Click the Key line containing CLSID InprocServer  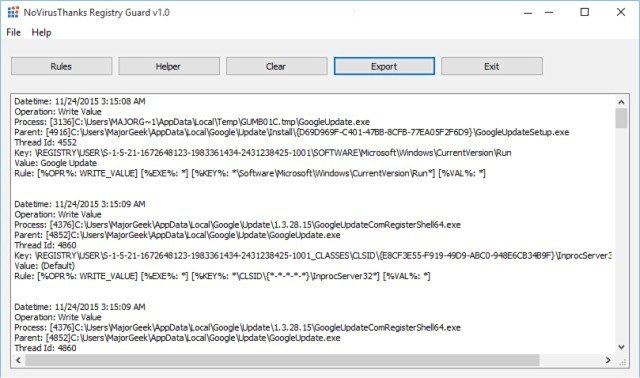313,256
